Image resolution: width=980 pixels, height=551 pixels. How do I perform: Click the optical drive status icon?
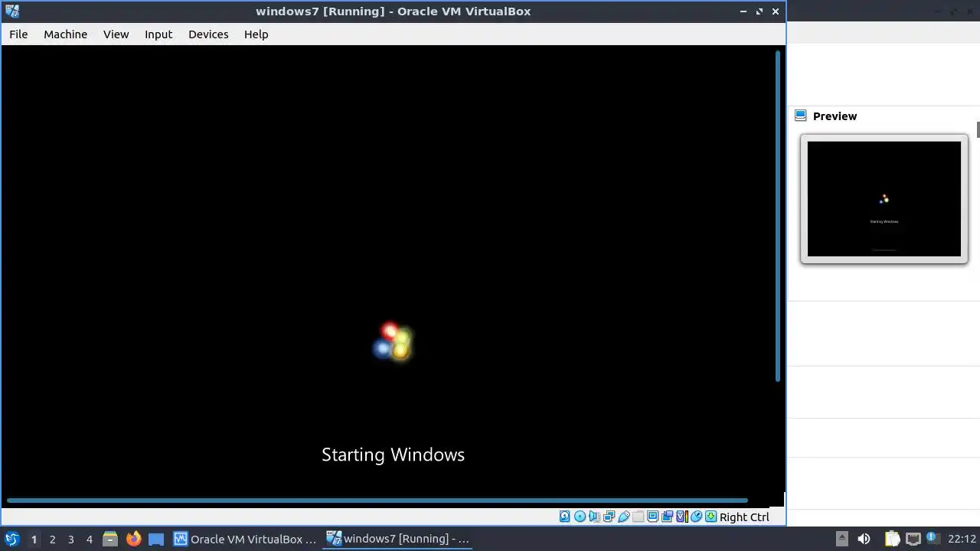pos(580,517)
